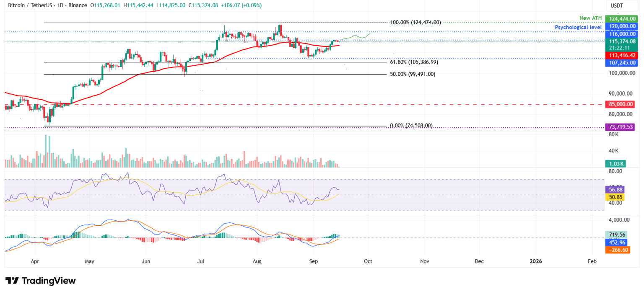Click the TradingView logo
The height and width of the screenshot is (294, 644).
(x=39, y=281)
